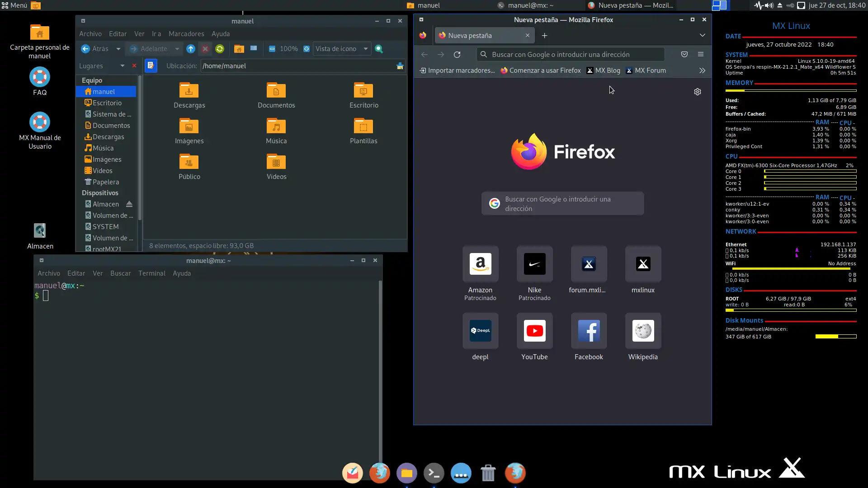The width and height of the screenshot is (868, 488).
Task: Click the Atrás back button
Action: 95,49
